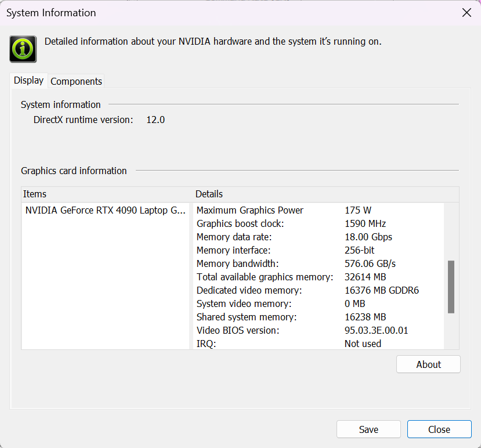This screenshot has height=448, width=481.
Task: Click the Items column header
Action: tap(35, 194)
